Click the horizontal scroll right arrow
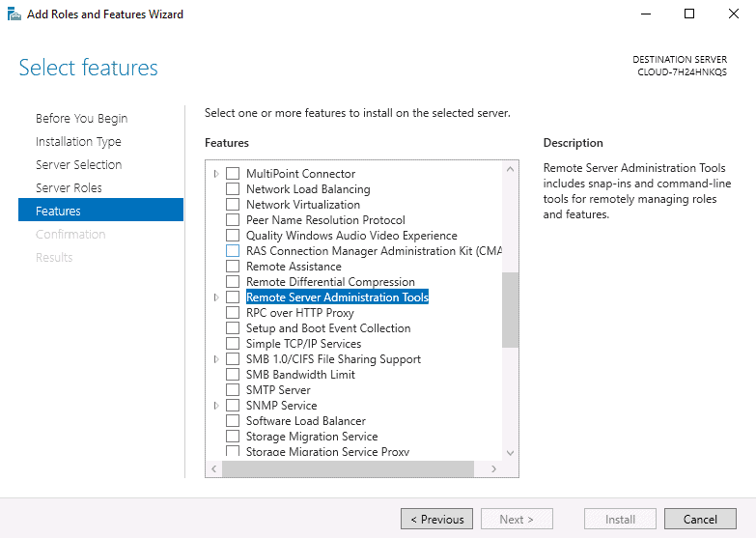This screenshot has height=538, width=756. click(493, 468)
